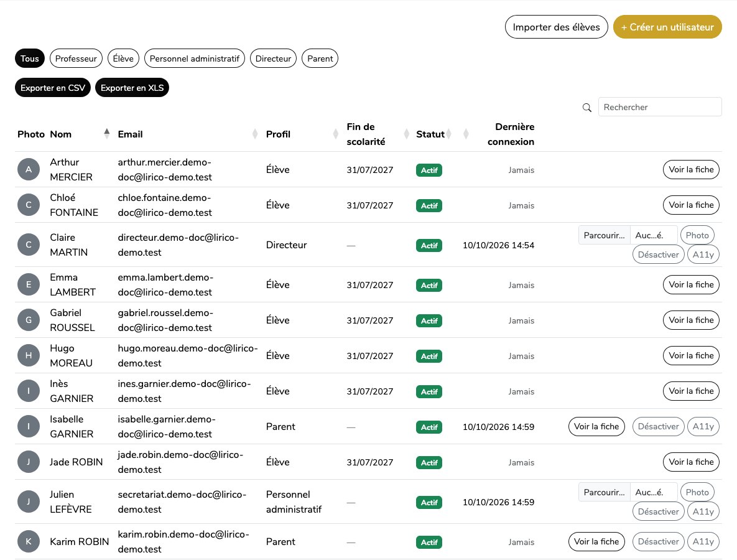Click Emma LAMBERT avatar icon
The height and width of the screenshot is (560, 737).
[x=29, y=285]
